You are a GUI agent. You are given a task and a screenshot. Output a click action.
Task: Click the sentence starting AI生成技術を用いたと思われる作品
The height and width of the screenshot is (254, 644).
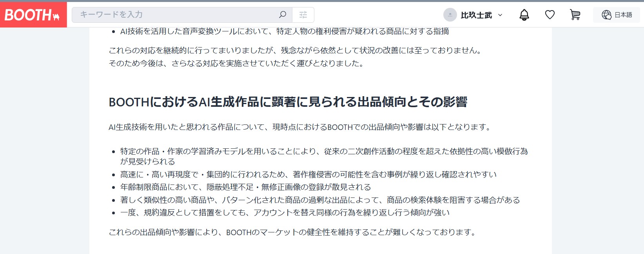pyautogui.click(x=300, y=127)
